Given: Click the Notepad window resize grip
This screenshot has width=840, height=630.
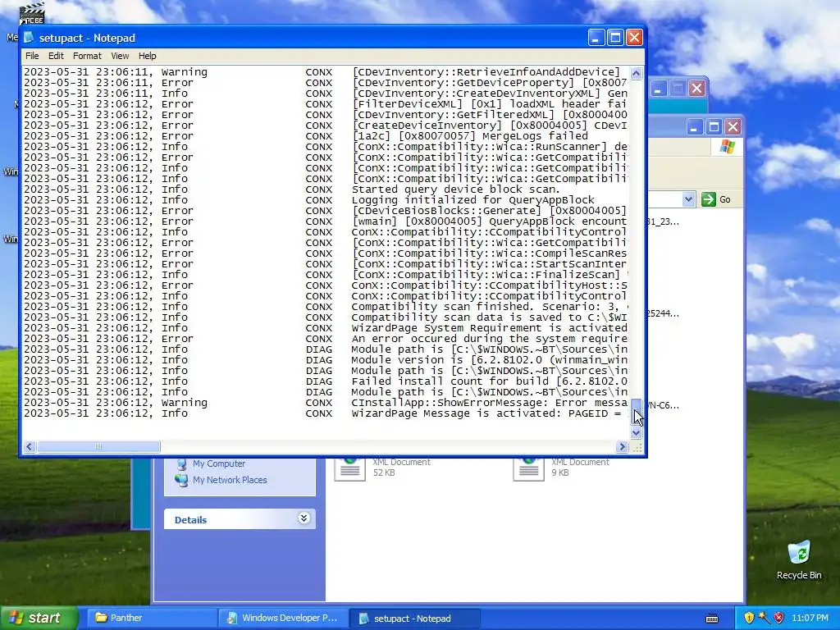Looking at the screenshot, I should pos(637,448).
